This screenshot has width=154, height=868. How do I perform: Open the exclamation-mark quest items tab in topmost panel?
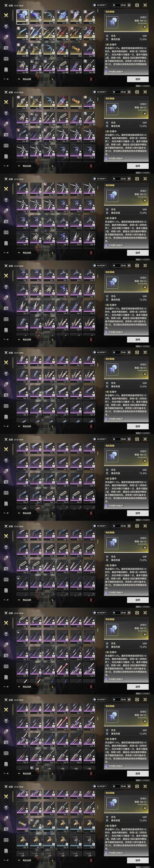click(x=6, y=69)
